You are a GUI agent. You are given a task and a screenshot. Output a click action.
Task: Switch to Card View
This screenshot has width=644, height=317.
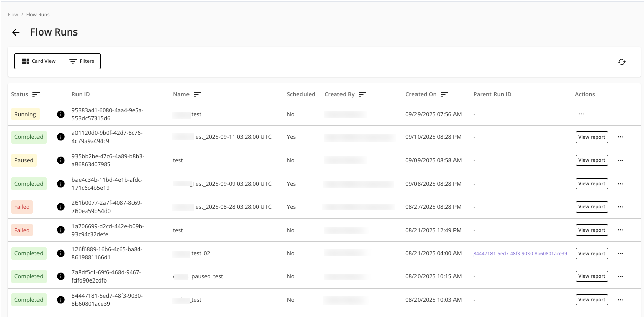(x=39, y=61)
